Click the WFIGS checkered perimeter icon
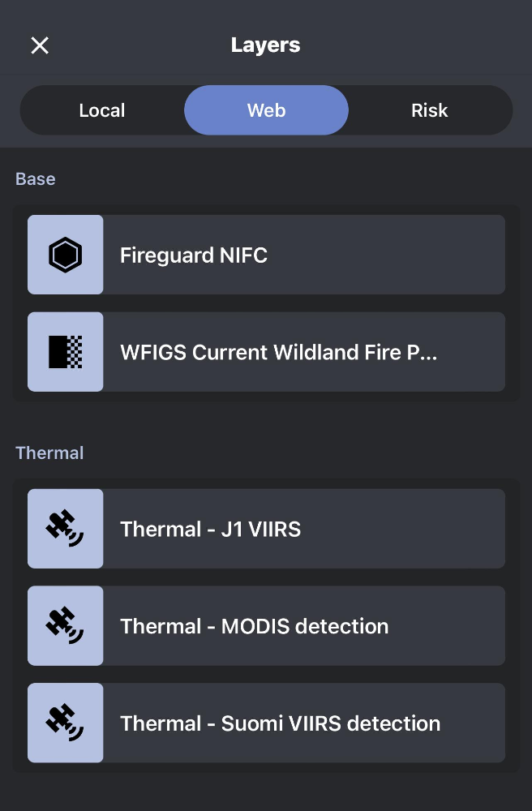The height and width of the screenshot is (811, 532). pos(65,352)
